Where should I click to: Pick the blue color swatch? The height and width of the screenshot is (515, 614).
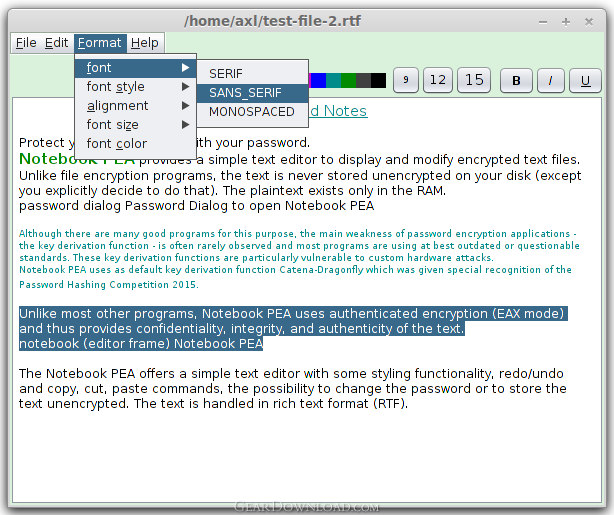318,80
